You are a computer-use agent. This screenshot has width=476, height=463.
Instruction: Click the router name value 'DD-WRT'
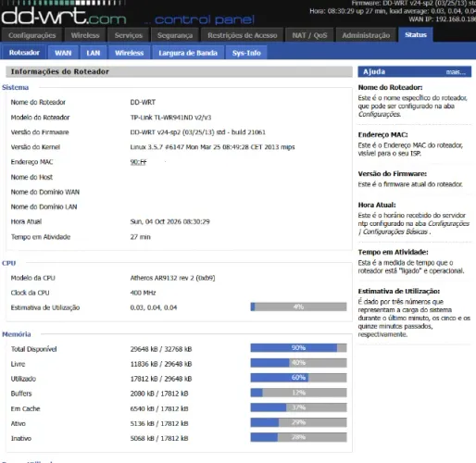coord(143,102)
